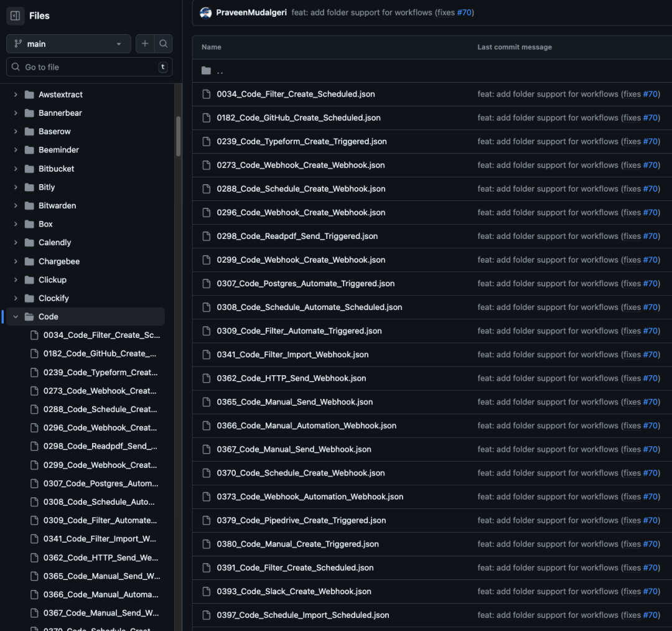
Task: Open the main branch dropdown
Action: point(68,44)
